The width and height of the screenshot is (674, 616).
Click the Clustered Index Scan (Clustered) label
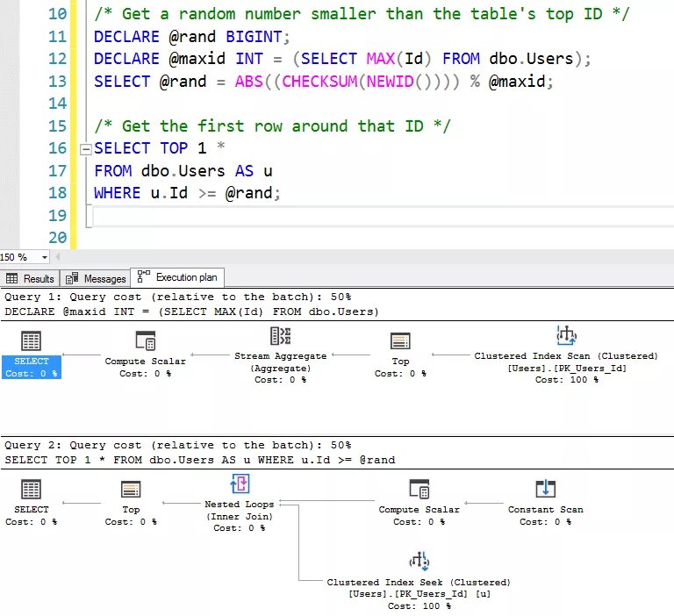point(566,356)
